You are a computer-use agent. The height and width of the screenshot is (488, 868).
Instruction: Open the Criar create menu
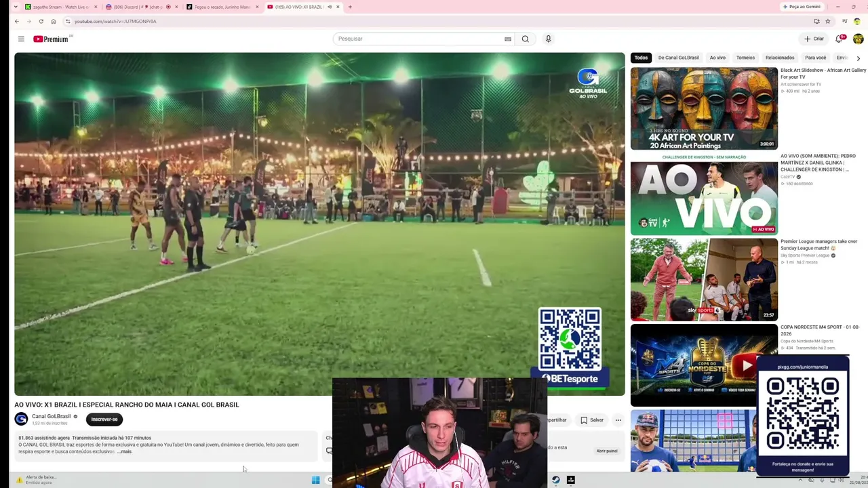[x=814, y=39]
